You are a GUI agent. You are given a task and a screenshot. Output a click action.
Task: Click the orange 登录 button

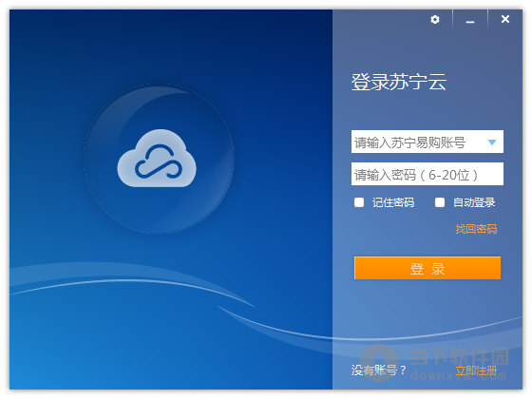click(427, 268)
